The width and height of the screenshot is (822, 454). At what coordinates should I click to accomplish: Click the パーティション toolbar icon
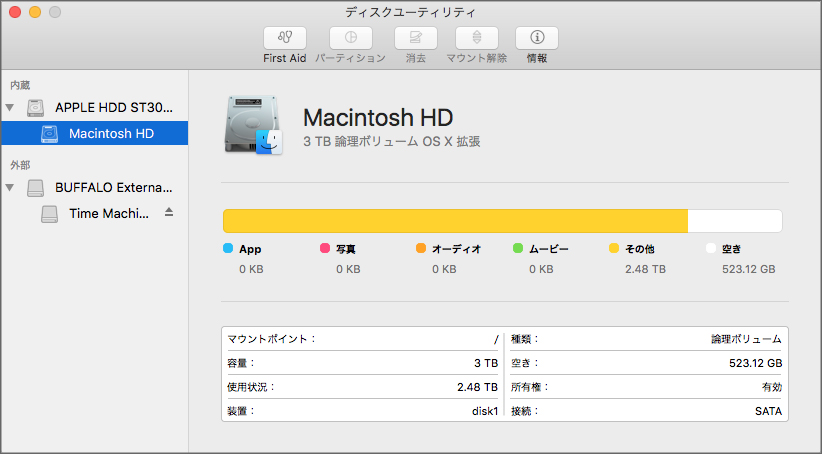[x=351, y=38]
